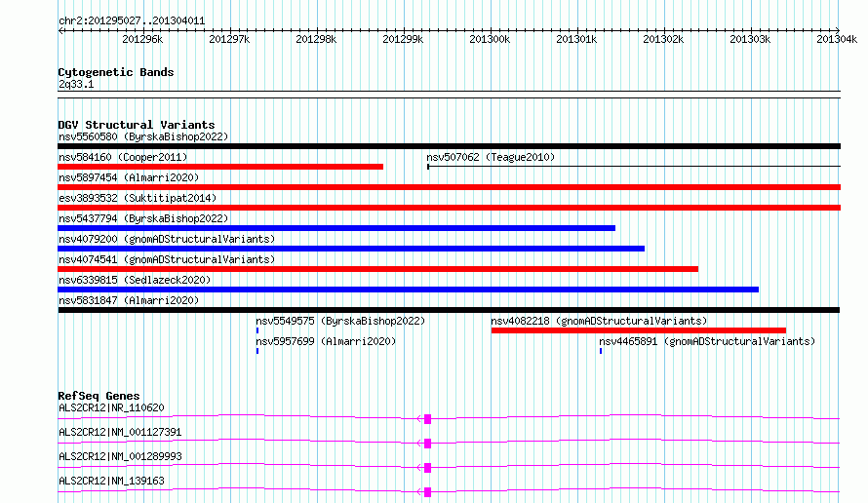Click the 201303k ruler tick label
This screenshot has height=503, width=868.
coord(750,39)
